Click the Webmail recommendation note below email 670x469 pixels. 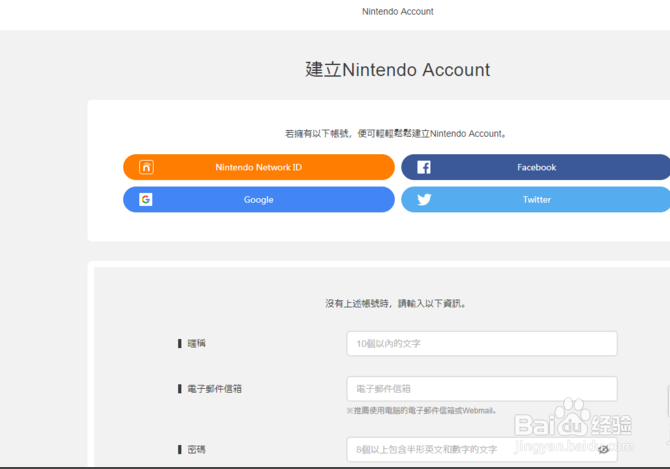(x=421, y=410)
